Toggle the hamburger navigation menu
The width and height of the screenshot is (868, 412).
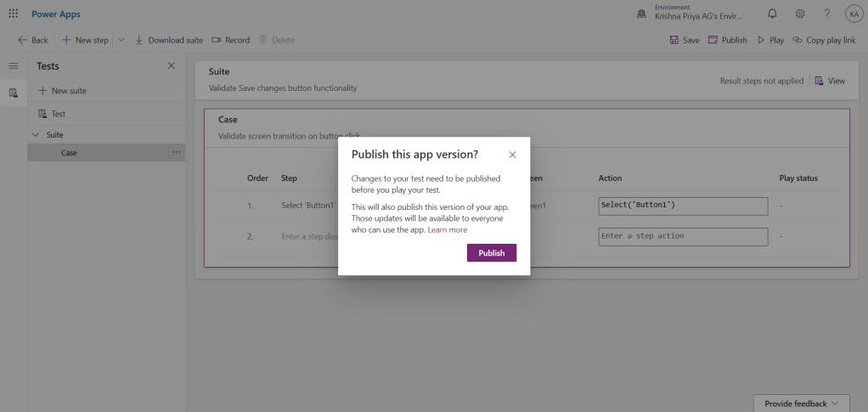coord(13,66)
